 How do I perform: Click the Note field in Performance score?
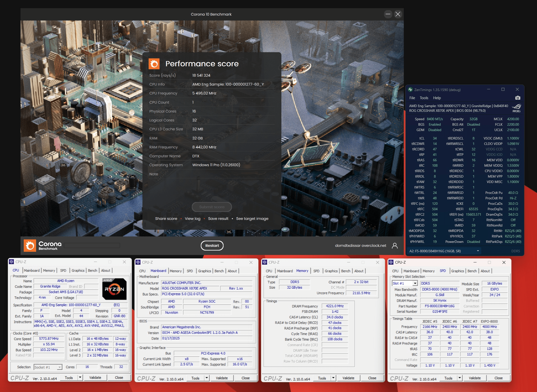pos(212,174)
